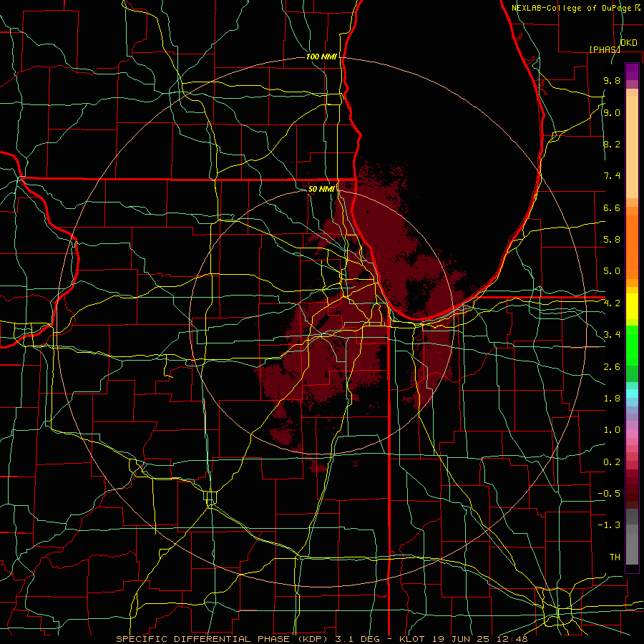
Task: Click the 2.6 scale value
Action: point(612,367)
